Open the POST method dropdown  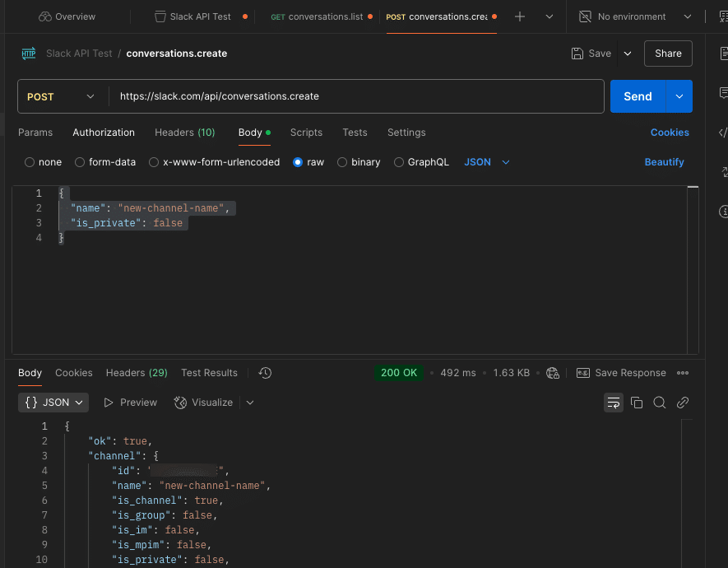point(61,96)
